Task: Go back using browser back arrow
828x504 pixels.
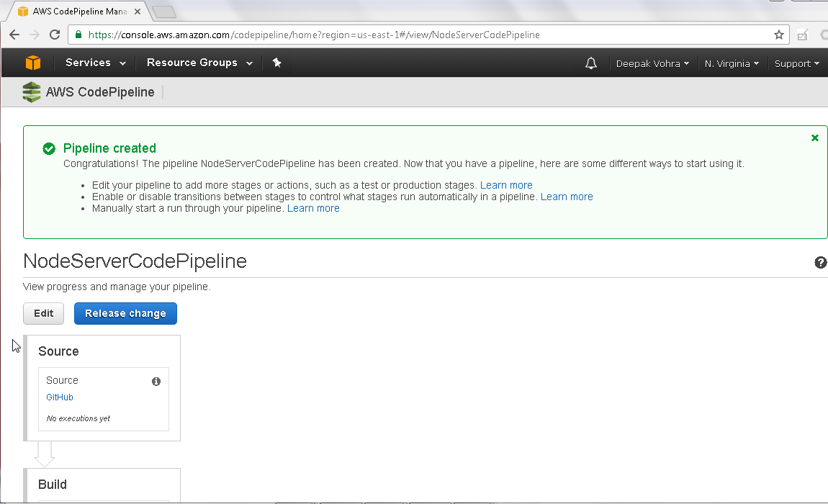Action: click(14, 35)
